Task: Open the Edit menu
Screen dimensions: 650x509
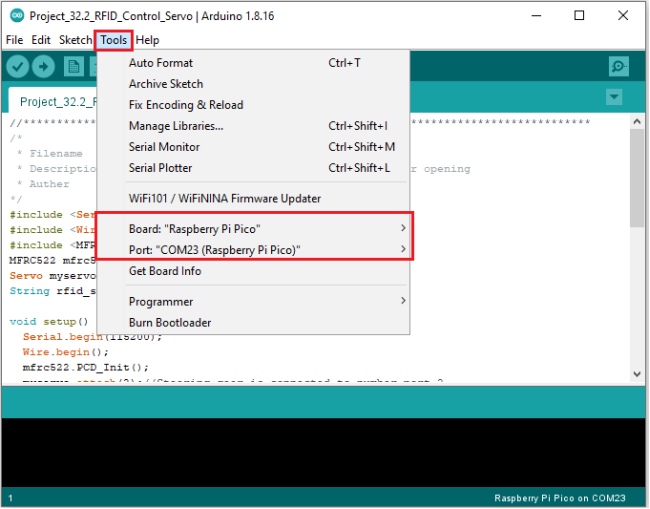Action: click(x=41, y=40)
